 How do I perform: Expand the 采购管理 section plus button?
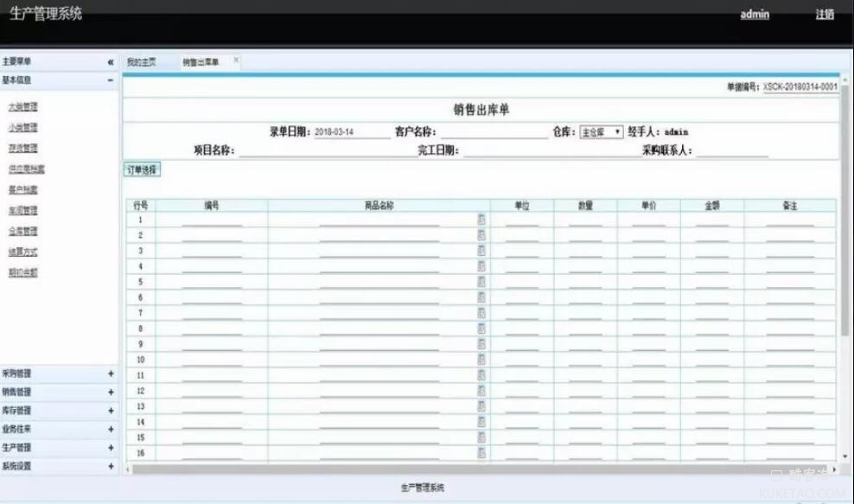pos(111,373)
